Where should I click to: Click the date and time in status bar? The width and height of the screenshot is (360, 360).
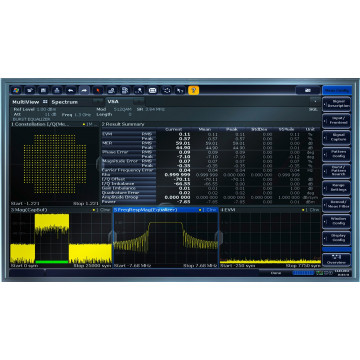(343, 273)
